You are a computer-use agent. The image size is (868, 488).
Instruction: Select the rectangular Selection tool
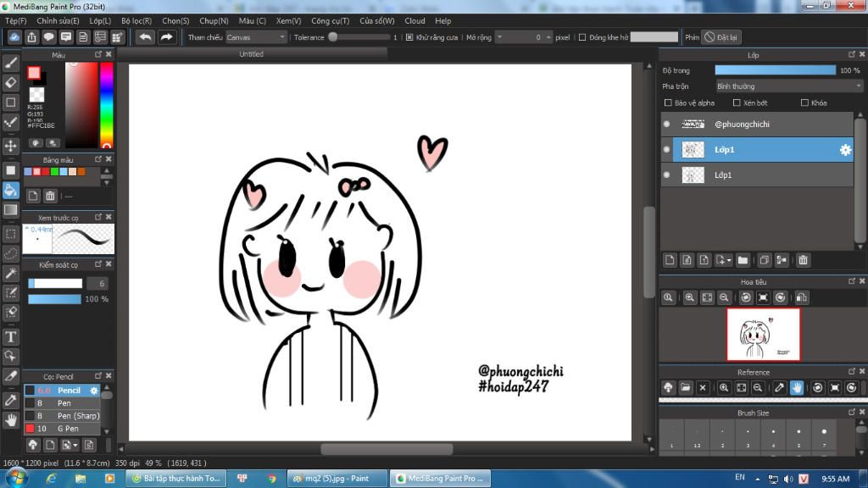coord(10,234)
